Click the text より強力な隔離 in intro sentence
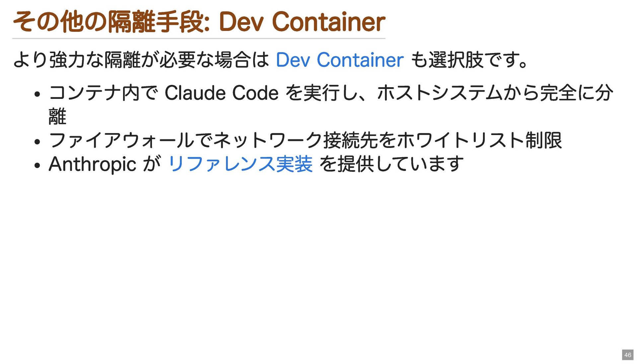637x364 pixels. coord(77,60)
